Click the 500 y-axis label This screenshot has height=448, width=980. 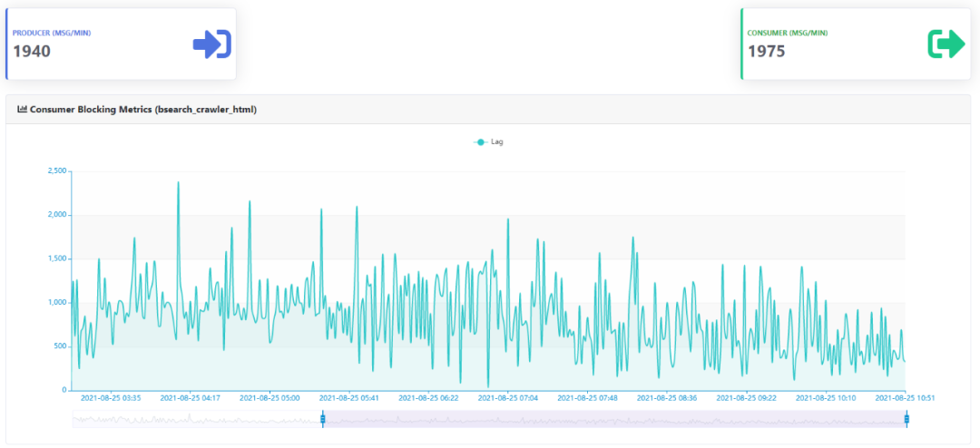(60, 346)
